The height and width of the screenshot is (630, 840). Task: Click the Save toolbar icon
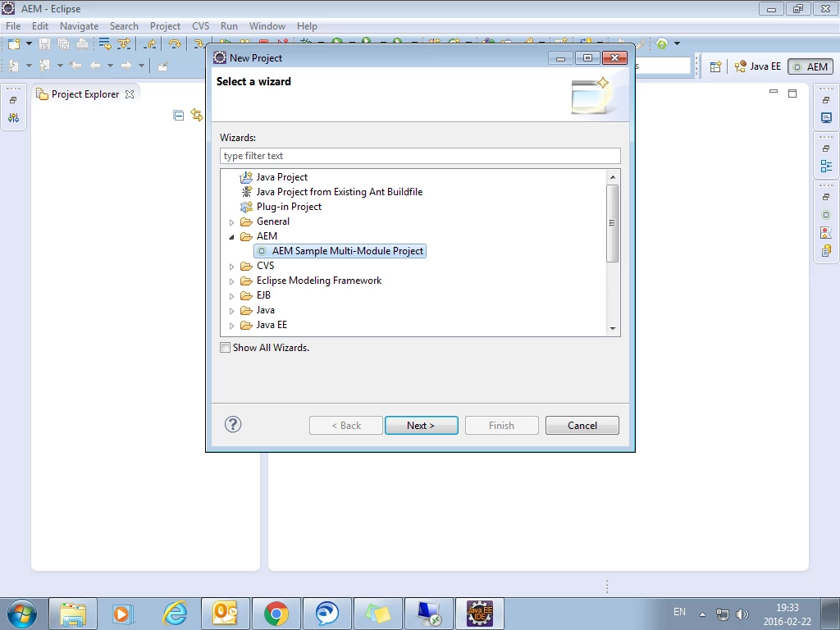[45, 43]
